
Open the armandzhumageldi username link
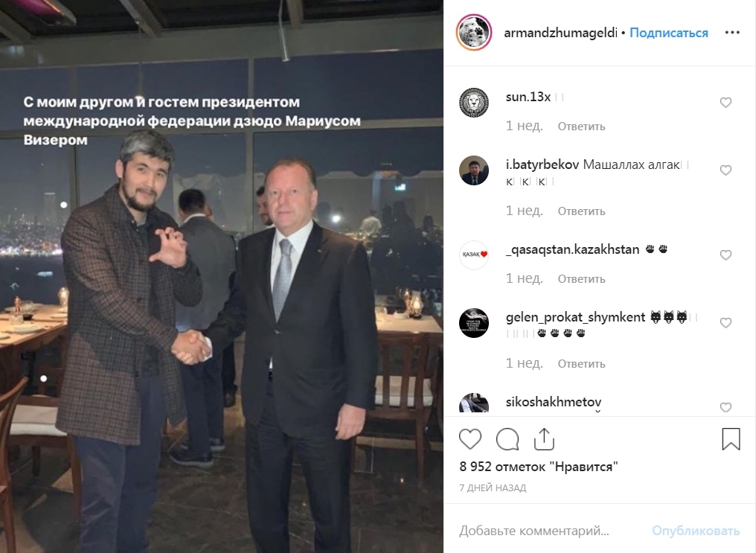click(561, 32)
